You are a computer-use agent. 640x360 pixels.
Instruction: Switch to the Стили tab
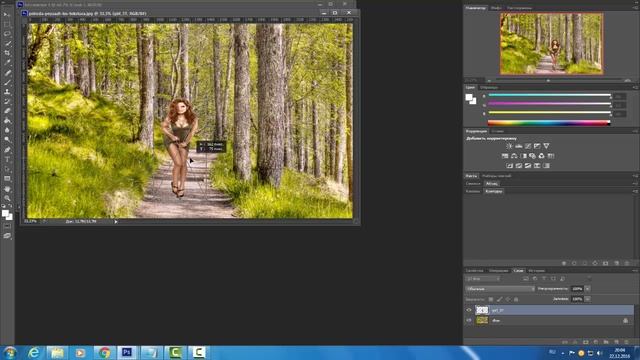coord(497,131)
